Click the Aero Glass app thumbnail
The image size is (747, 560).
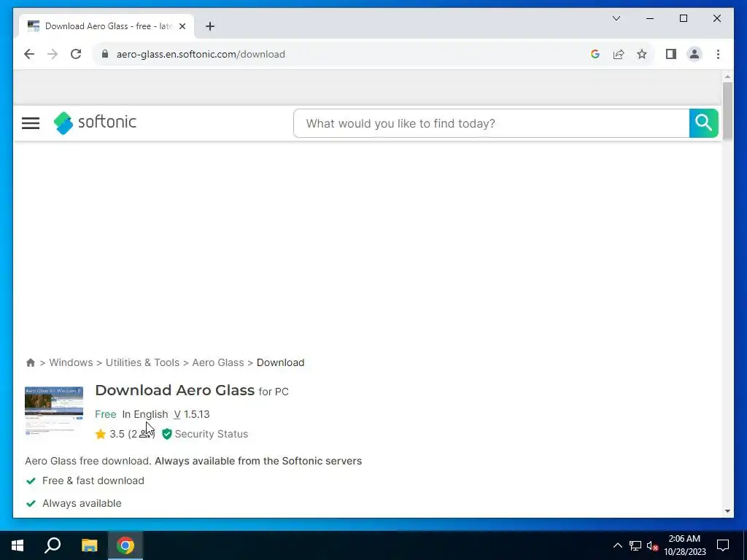click(54, 411)
